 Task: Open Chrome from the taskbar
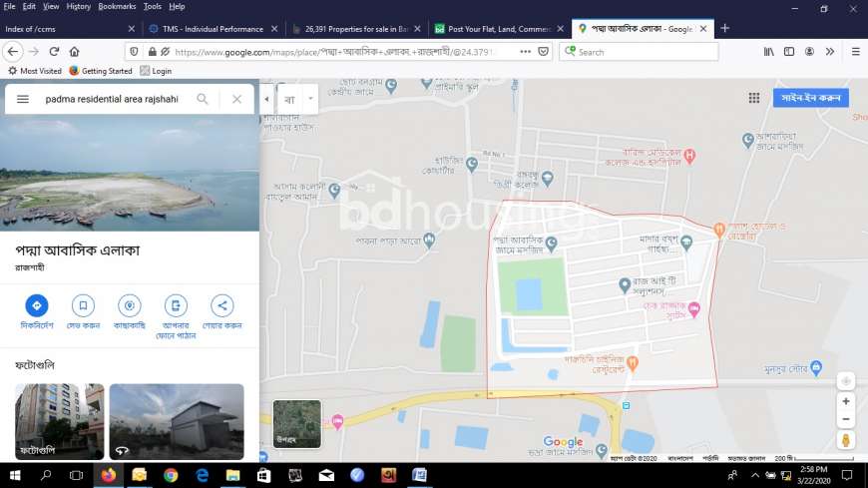click(x=171, y=475)
